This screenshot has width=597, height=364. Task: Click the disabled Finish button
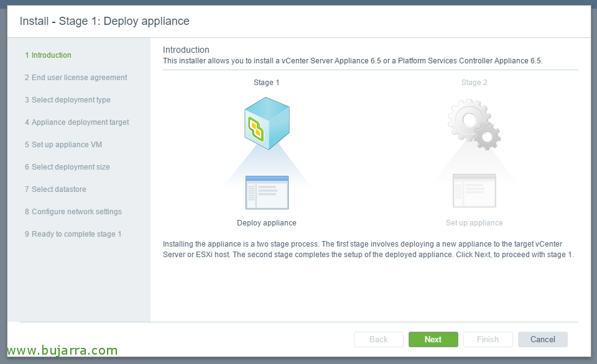coord(488,339)
